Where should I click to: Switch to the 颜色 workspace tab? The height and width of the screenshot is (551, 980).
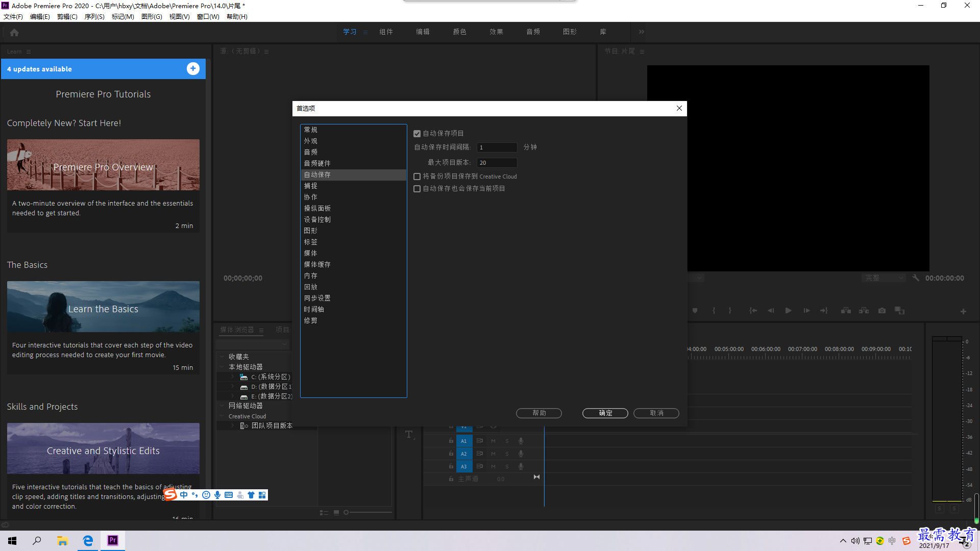pos(459,32)
